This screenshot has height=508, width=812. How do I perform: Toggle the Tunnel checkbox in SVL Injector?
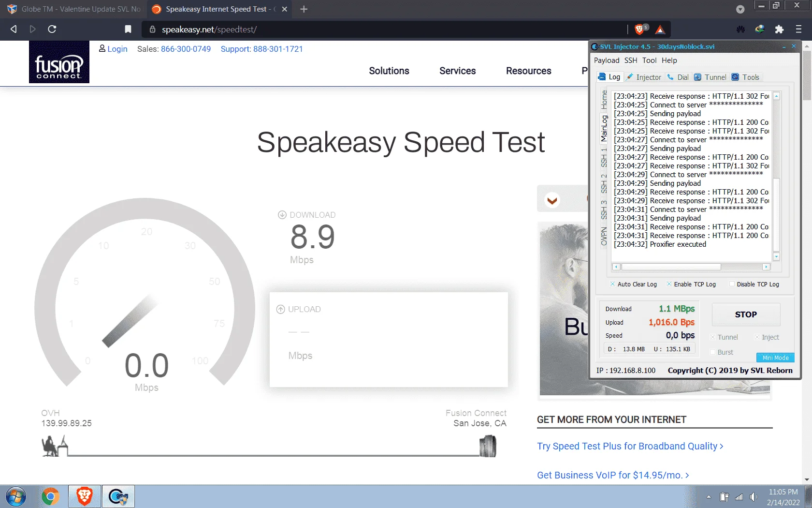click(712, 337)
